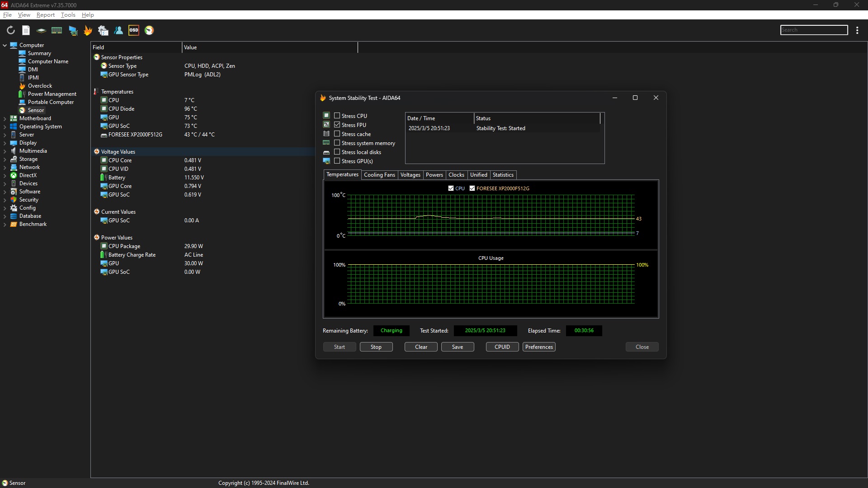868x488 pixels.
Task: Enable the Stress GPU(s) checkbox
Action: (337, 161)
